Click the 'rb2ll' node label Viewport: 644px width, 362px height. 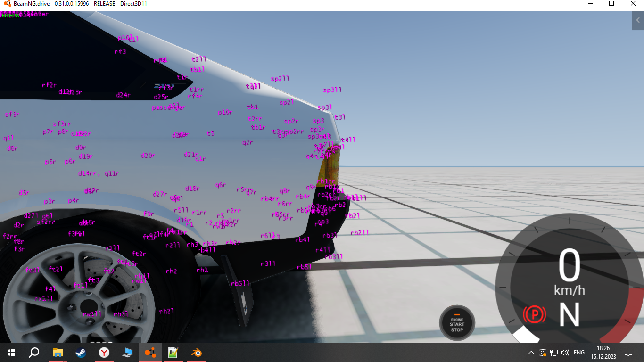pos(359,233)
